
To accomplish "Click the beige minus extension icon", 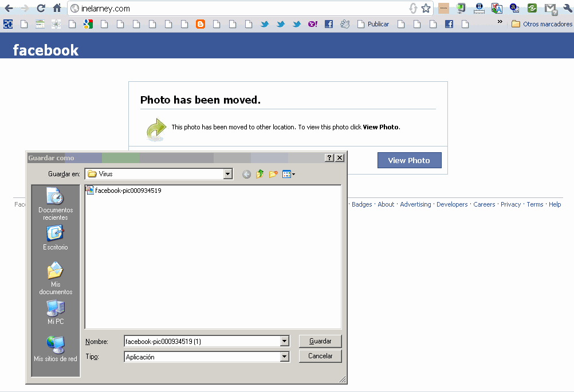I will [443, 8].
